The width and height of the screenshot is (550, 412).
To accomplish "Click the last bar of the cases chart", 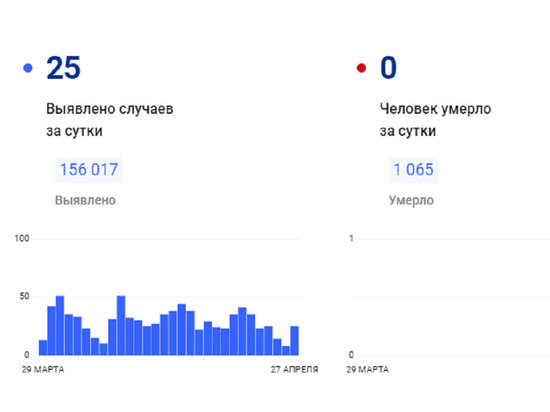I will click(x=295, y=340).
